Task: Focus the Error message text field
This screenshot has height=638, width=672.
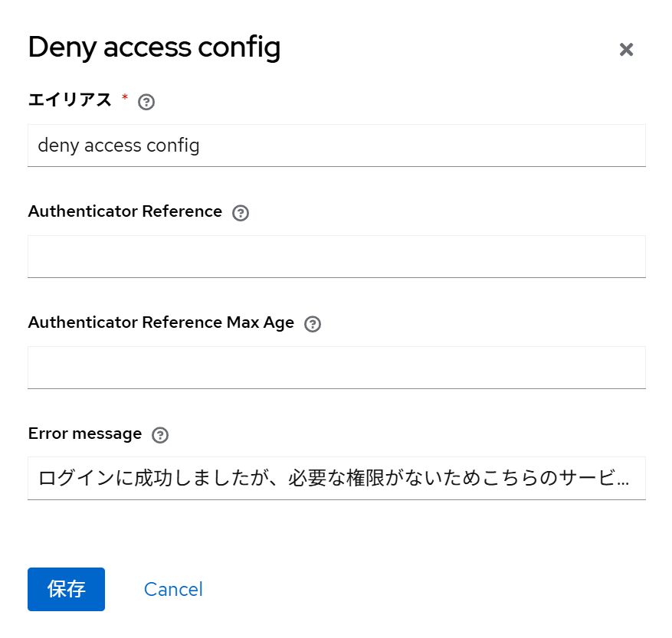Action: tap(336, 479)
